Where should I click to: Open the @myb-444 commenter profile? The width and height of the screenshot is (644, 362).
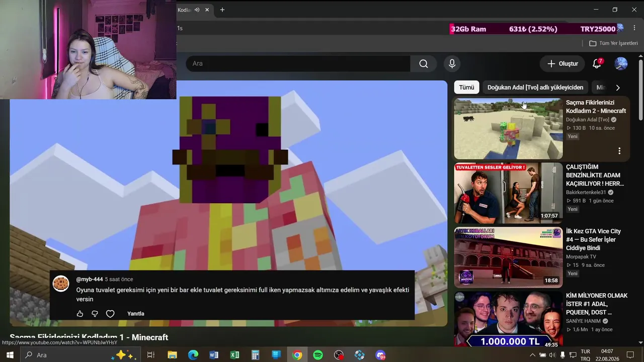tap(90, 280)
